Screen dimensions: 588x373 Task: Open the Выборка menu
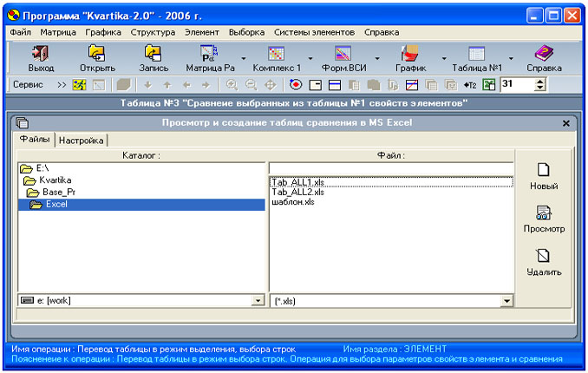(x=247, y=33)
